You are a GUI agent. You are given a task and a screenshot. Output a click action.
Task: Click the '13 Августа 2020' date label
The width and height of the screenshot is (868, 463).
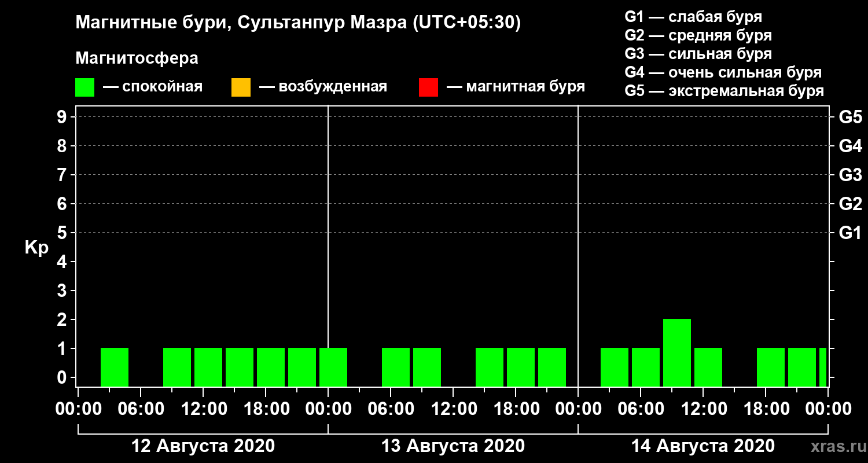453,446
